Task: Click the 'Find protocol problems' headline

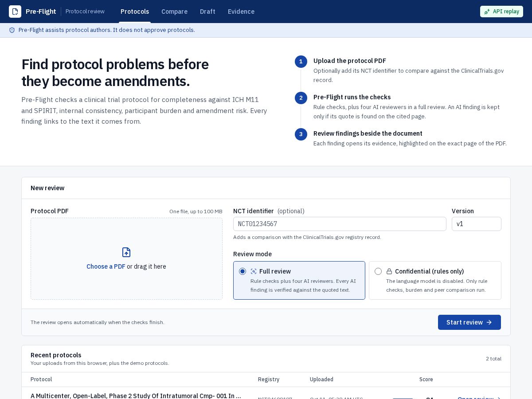Action: [115, 73]
